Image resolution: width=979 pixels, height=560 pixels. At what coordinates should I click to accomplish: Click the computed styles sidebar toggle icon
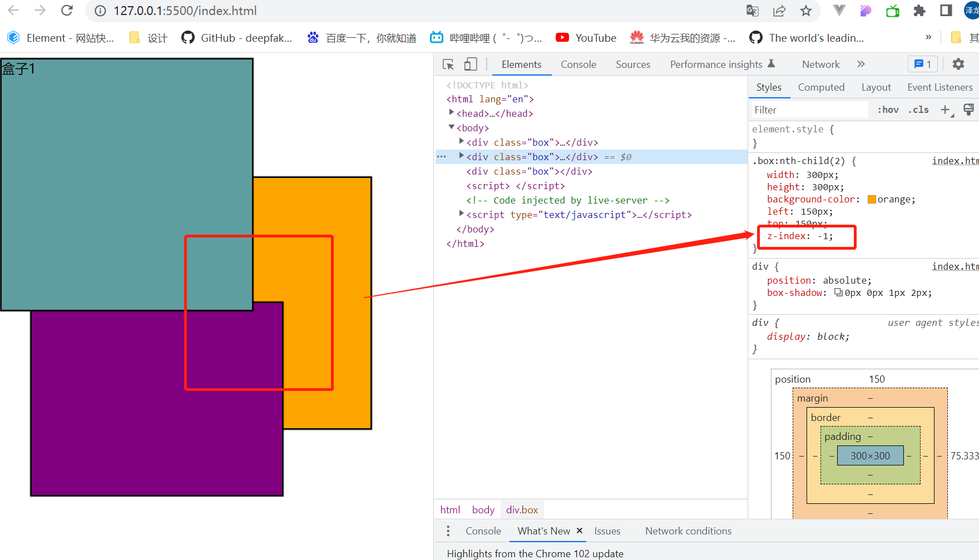tap(968, 110)
